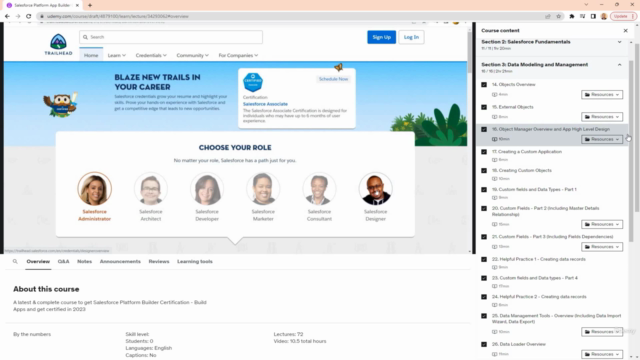Select the Salesforce Marketer role photo

[x=263, y=189]
